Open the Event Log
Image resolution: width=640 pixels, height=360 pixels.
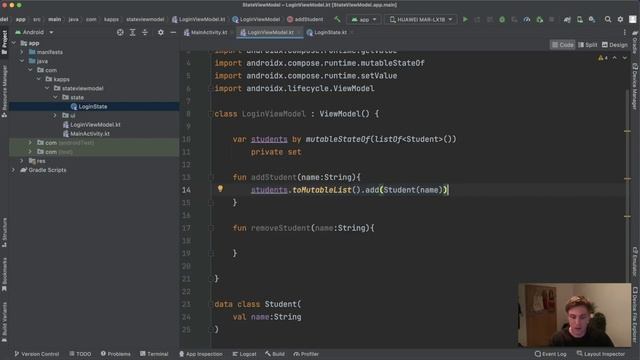[x=550, y=354]
